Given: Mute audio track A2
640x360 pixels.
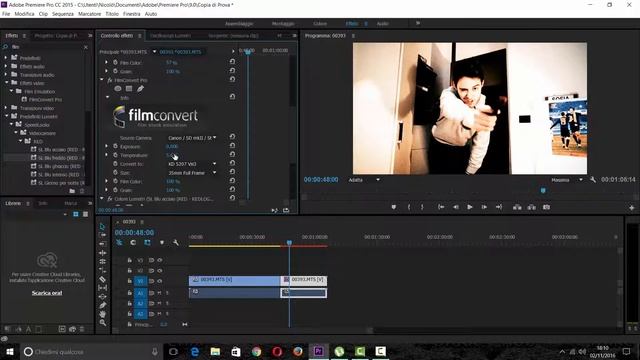Looking at the screenshot, I should 160,303.
